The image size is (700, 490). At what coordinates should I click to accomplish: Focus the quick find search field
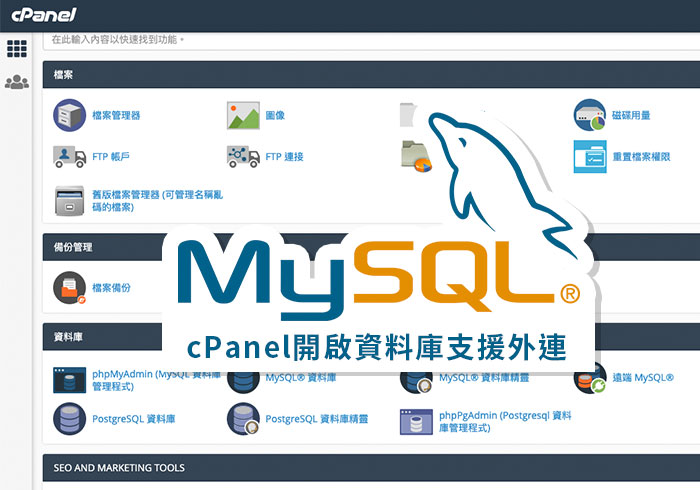point(371,40)
